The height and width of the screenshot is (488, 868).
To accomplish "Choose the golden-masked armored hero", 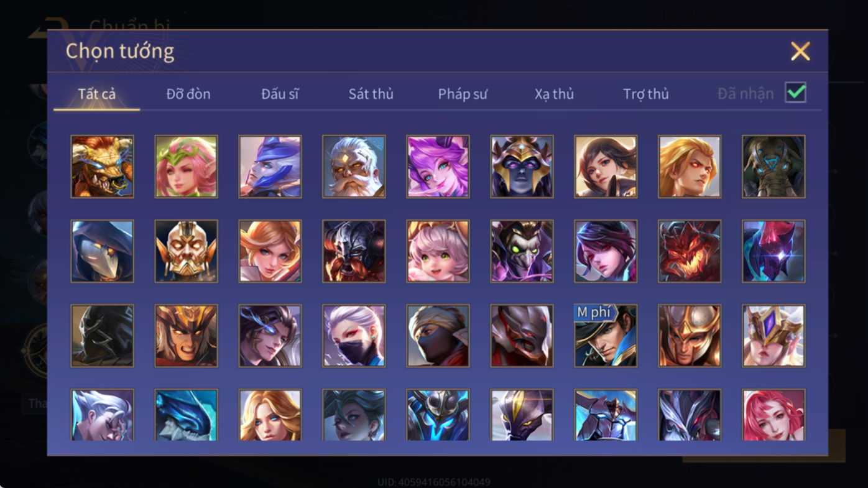I will (186, 251).
